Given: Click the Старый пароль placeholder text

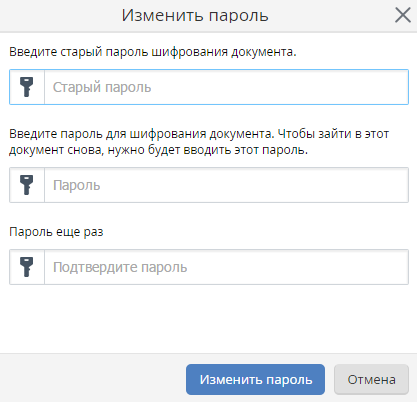Looking at the screenshot, I should click(102, 87).
